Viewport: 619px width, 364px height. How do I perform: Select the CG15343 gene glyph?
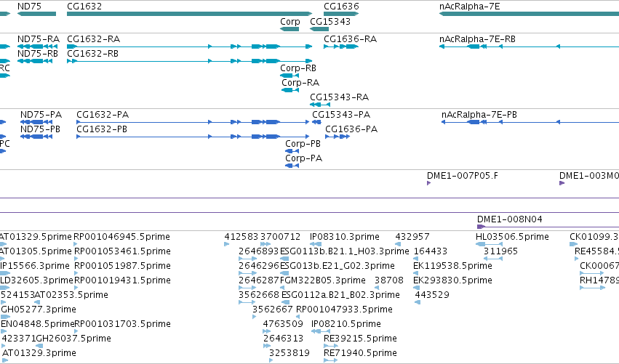pyautogui.click(x=319, y=29)
